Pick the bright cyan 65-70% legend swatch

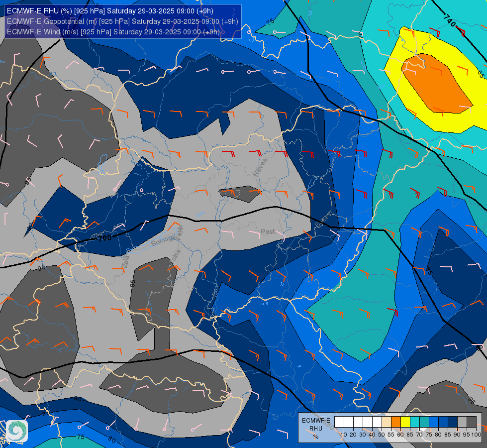[x=415, y=422]
